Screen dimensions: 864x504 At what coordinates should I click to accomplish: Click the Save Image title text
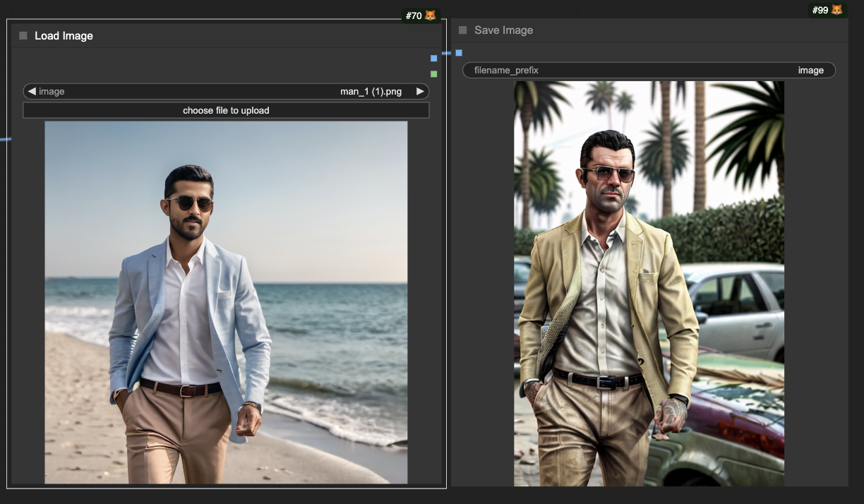pyautogui.click(x=503, y=30)
